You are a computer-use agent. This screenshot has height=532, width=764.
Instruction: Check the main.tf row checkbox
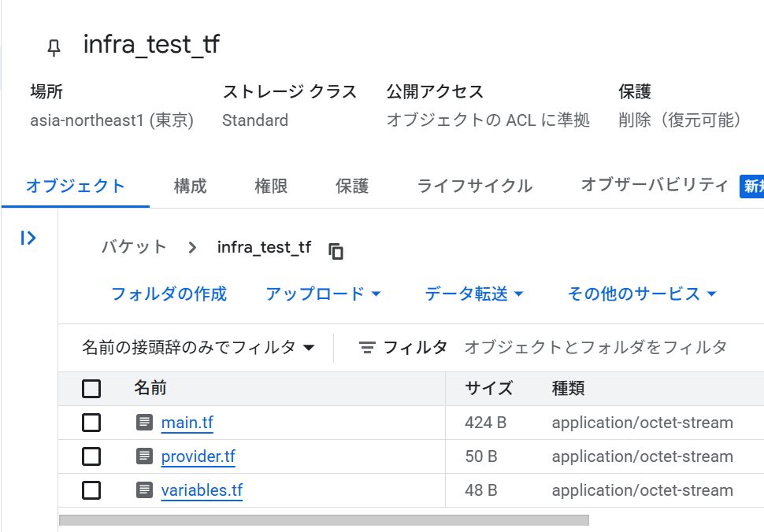(91, 423)
